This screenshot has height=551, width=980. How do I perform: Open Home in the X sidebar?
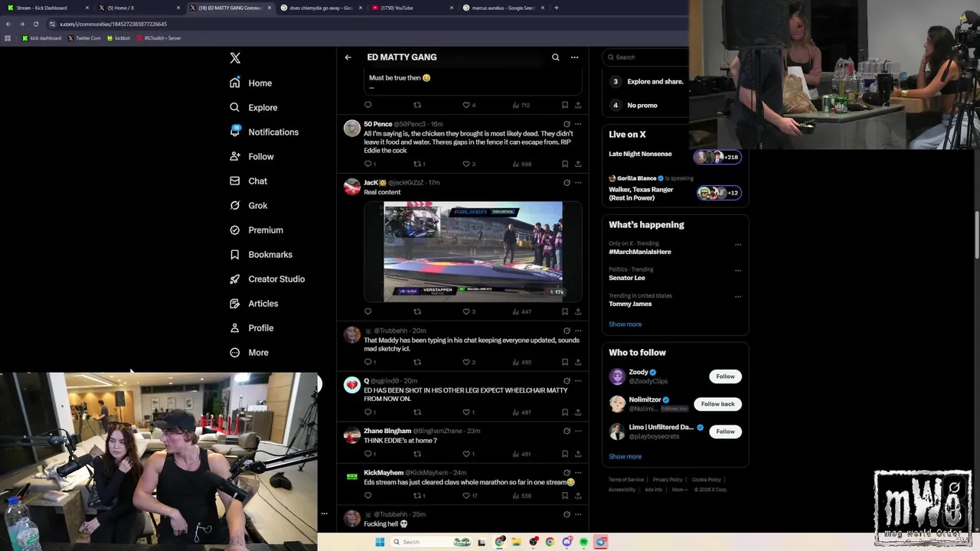point(251,83)
